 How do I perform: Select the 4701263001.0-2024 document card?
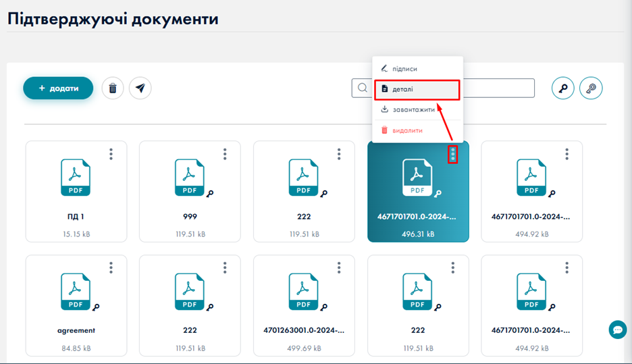304,305
